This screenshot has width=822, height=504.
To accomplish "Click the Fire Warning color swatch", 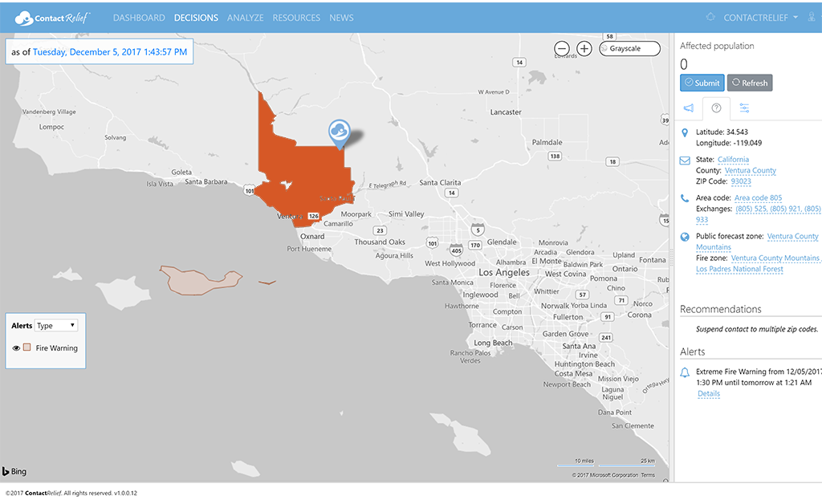I will tap(27, 348).
